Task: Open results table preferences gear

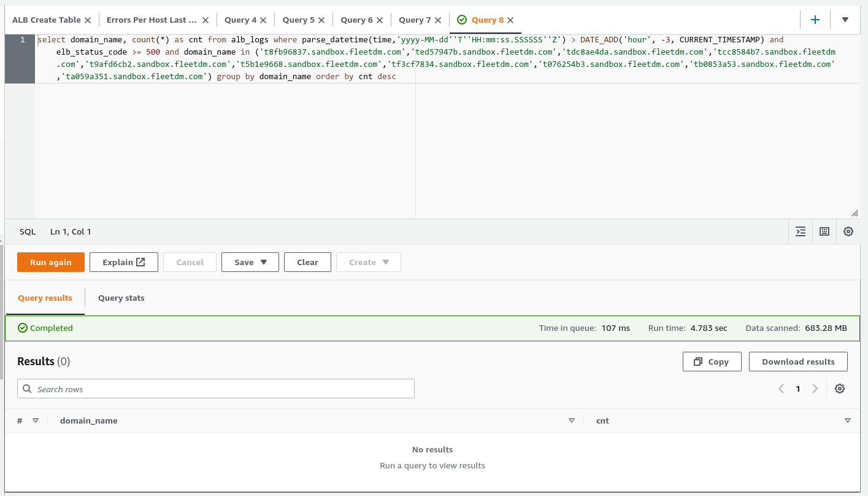Action: pyautogui.click(x=840, y=389)
